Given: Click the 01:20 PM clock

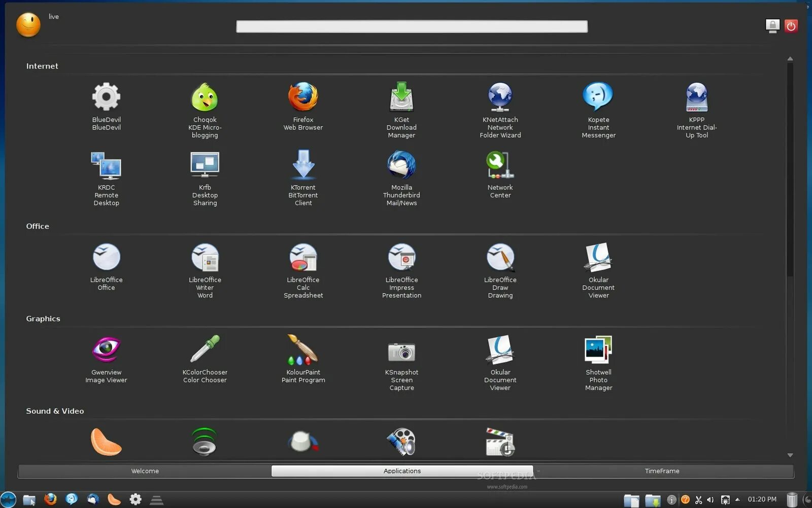Looking at the screenshot, I should coord(762,499).
